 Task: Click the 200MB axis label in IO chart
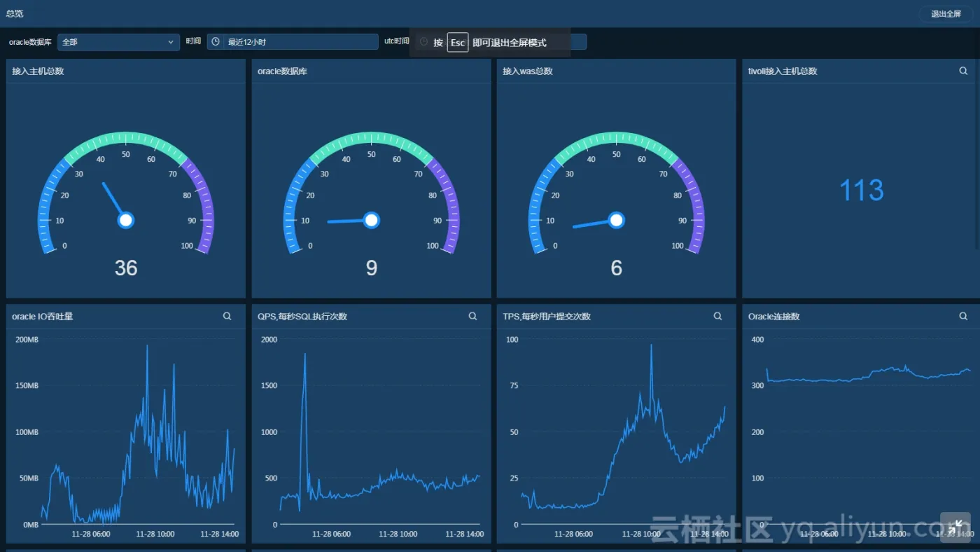pyautogui.click(x=27, y=340)
